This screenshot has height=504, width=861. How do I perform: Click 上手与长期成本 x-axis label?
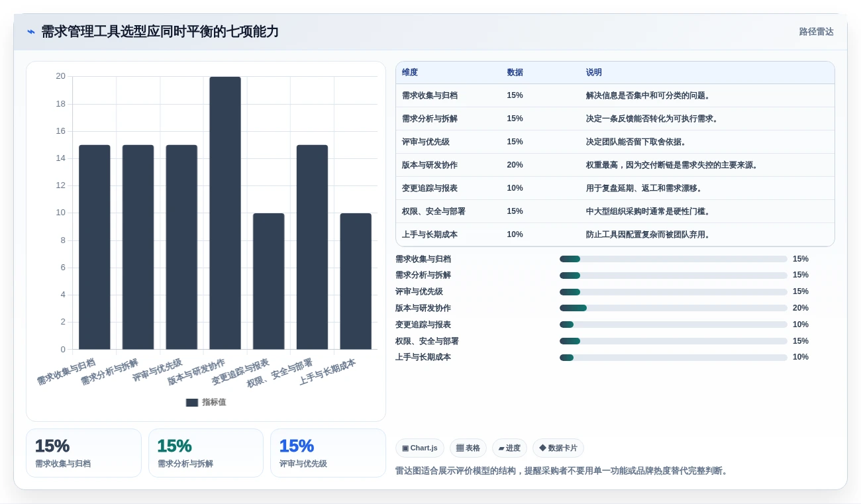point(328,372)
